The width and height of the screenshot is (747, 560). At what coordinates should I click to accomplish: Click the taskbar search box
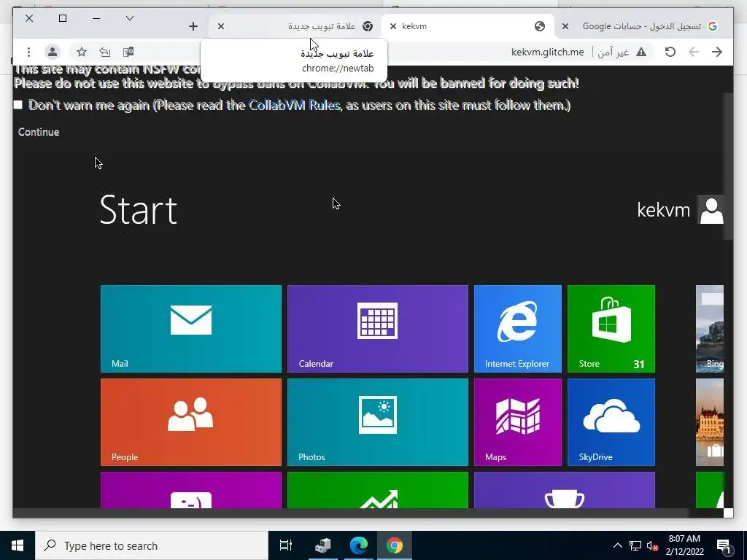pos(152,545)
